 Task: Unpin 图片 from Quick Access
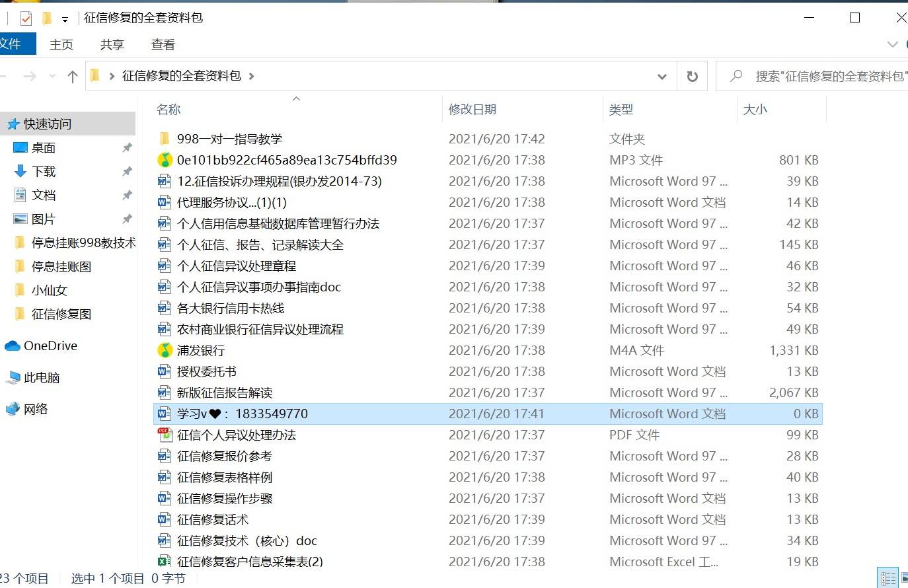(x=127, y=219)
